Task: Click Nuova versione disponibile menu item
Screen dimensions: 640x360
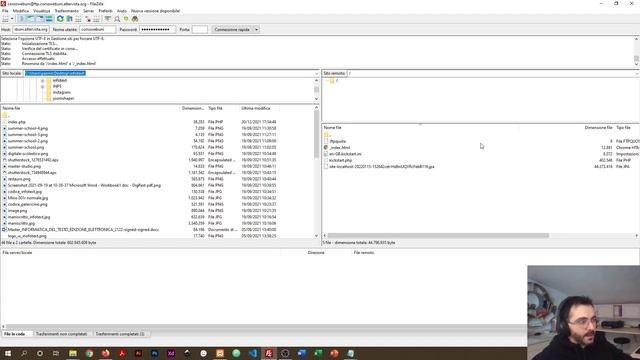Action: [x=156, y=11]
